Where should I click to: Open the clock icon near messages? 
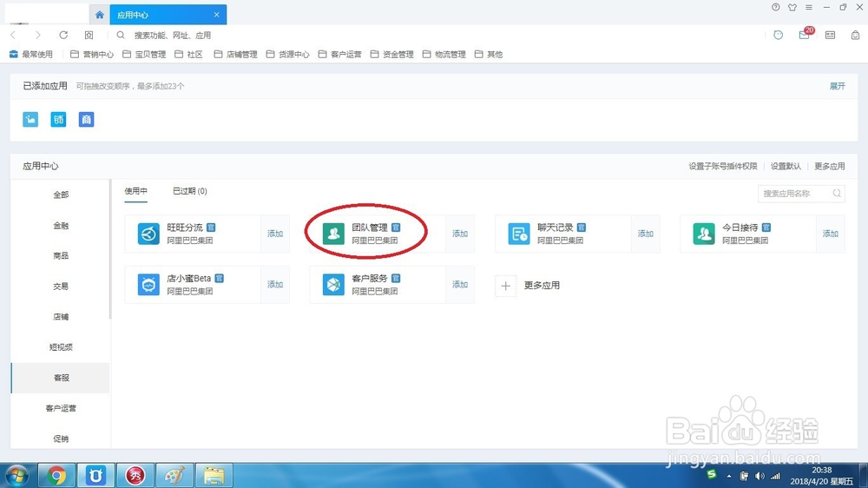[779, 35]
